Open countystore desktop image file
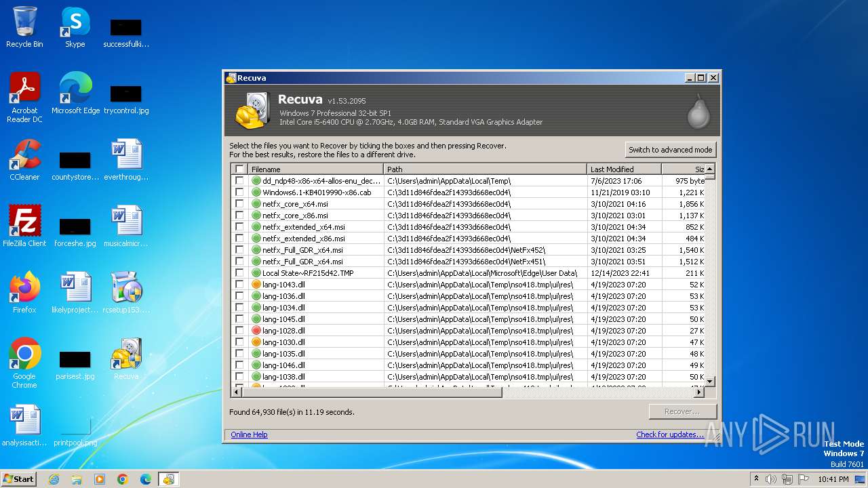This screenshot has height=488, width=868. click(x=75, y=165)
